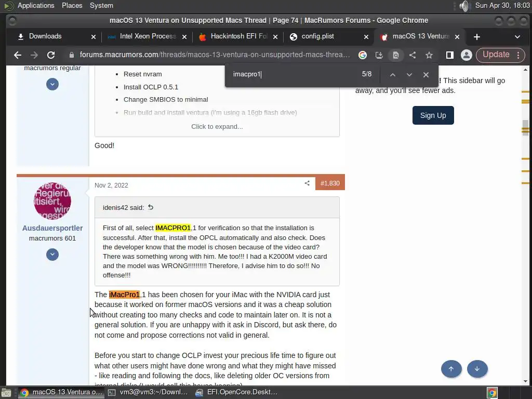Screen dimensions: 532x399
Task: Open post number #1,830 link
Action: coord(330,183)
